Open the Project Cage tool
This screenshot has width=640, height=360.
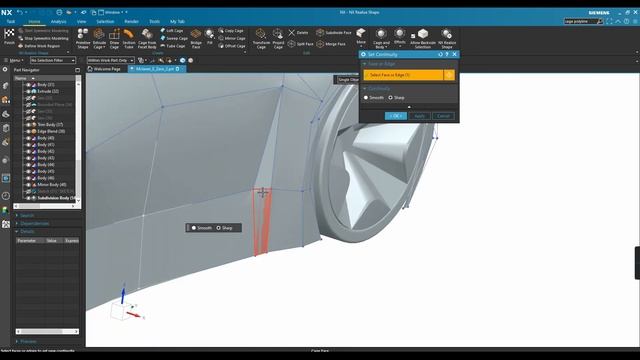(x=278, y=38)
